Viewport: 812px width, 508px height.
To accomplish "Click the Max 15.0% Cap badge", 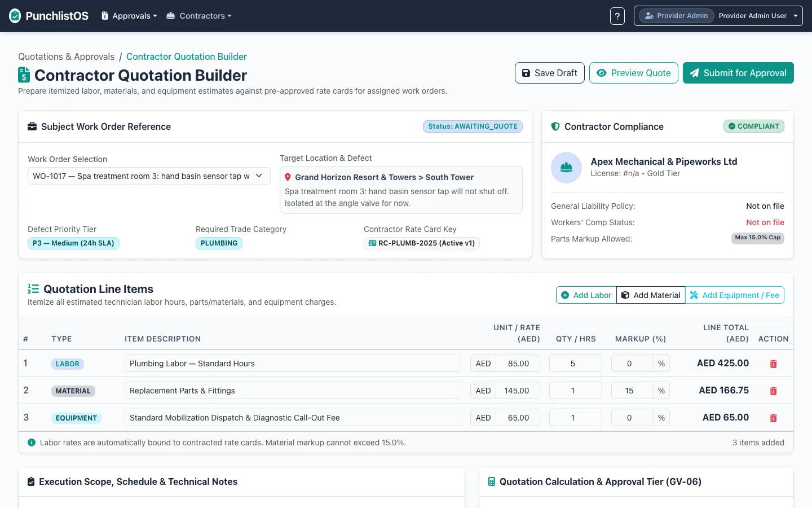I will [758, 238].
